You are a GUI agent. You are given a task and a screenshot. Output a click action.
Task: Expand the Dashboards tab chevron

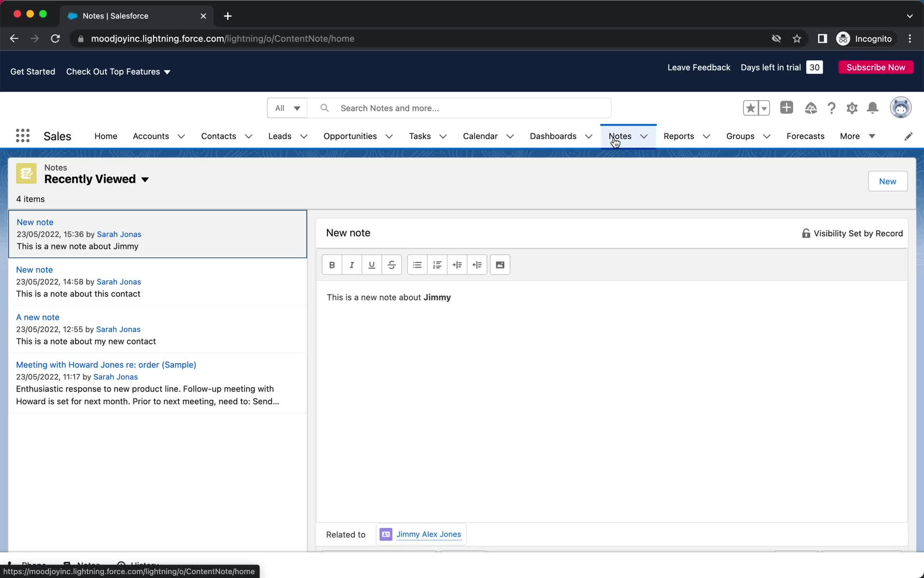click(x=589, y=136)
